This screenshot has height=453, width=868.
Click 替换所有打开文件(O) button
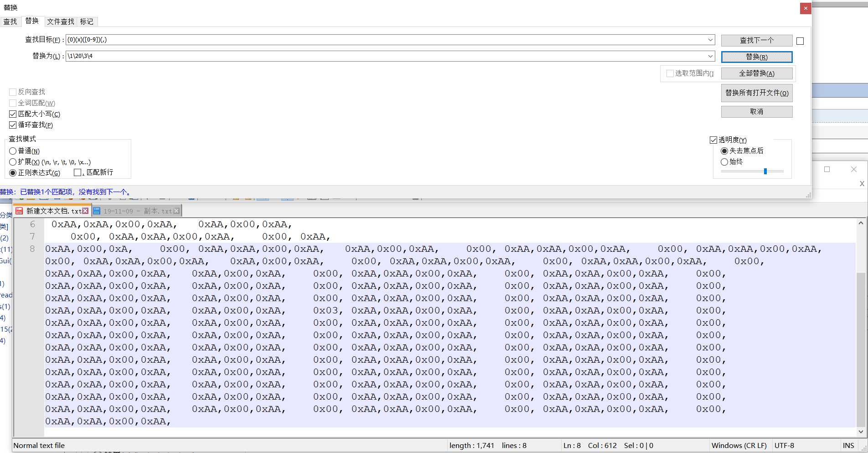click(x=757, y=93)
